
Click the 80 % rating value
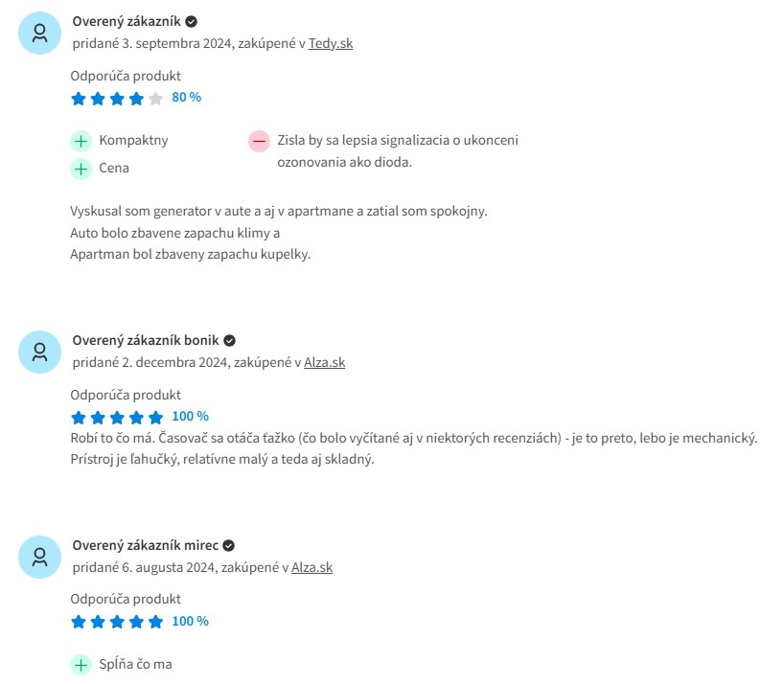coord(187,98)
